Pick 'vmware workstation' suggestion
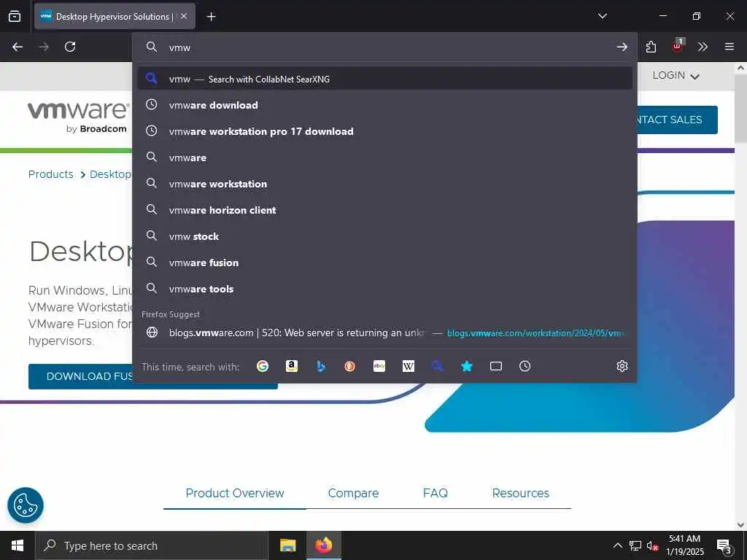 385,184
